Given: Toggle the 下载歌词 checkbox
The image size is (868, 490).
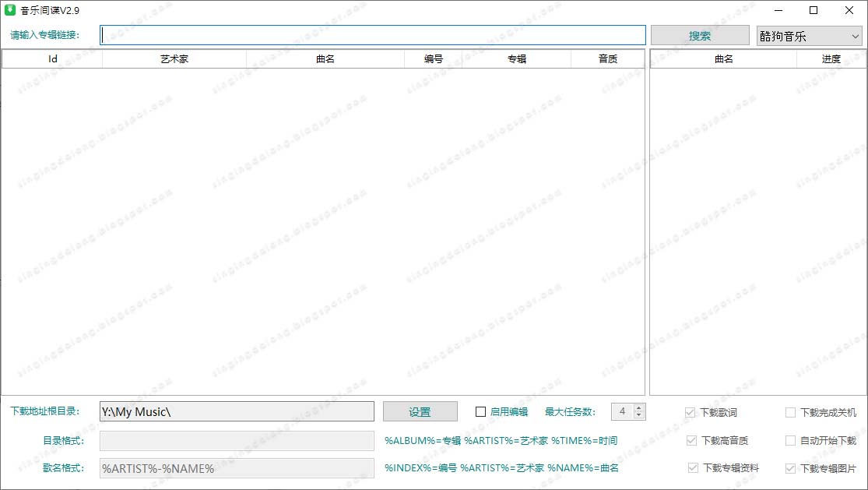Looking at the screenshot, I should pos(690,412).
